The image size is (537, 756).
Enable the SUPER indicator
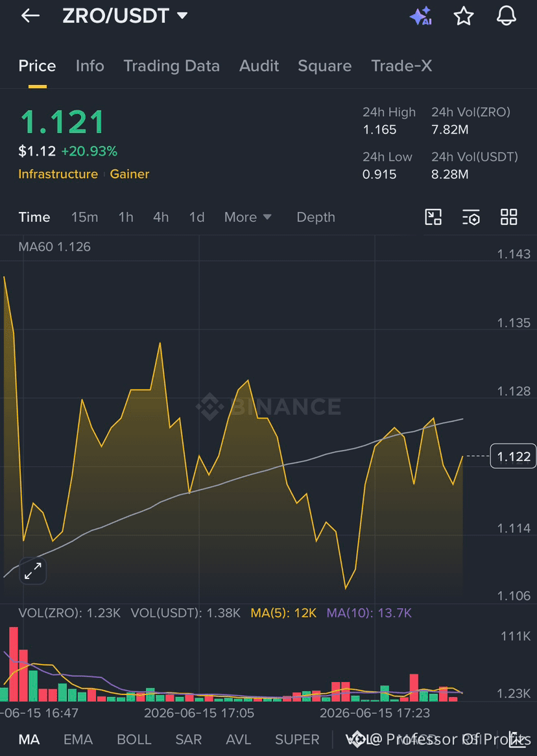click(297, 740)
